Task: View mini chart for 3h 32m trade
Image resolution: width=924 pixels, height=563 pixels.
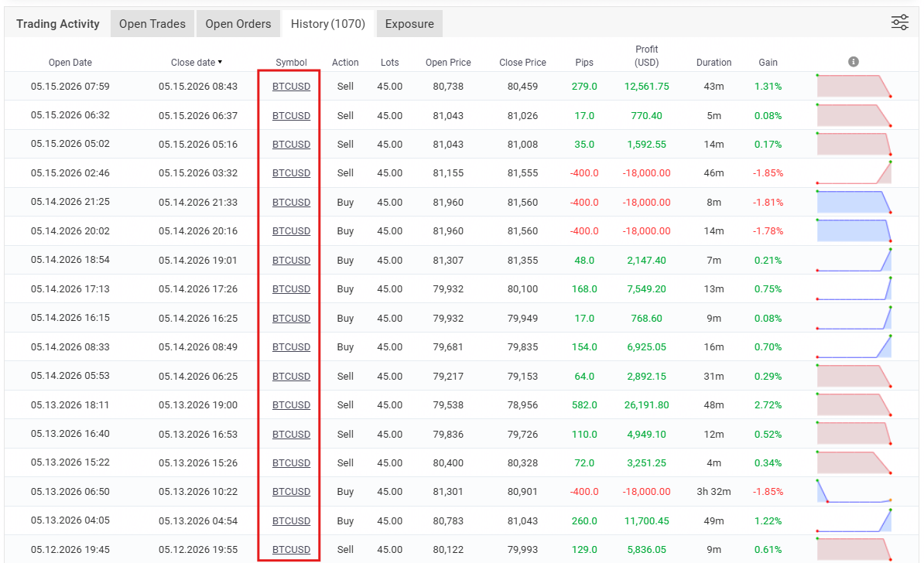Action: 854,491
